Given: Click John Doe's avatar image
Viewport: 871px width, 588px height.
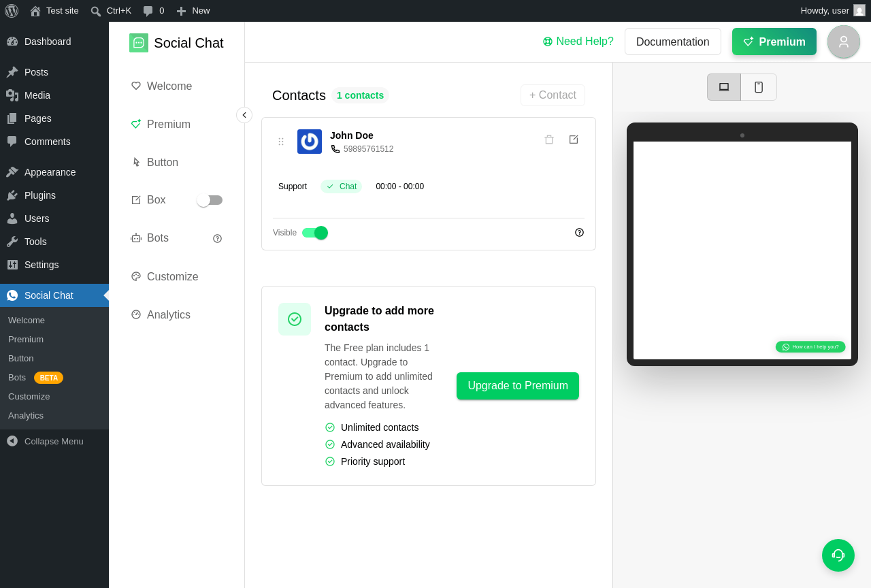Looking at the screenshot, I should click(x=310, y=142).
